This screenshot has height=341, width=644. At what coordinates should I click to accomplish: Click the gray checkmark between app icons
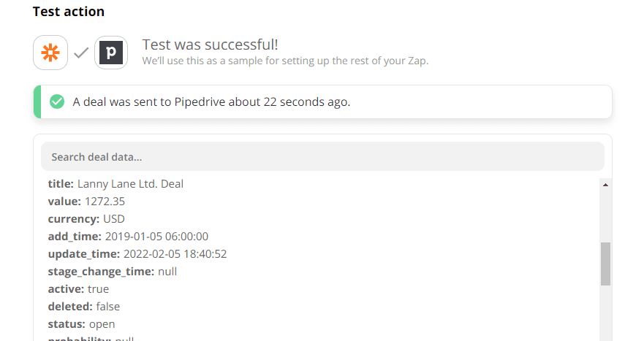[x=81, y=53]
